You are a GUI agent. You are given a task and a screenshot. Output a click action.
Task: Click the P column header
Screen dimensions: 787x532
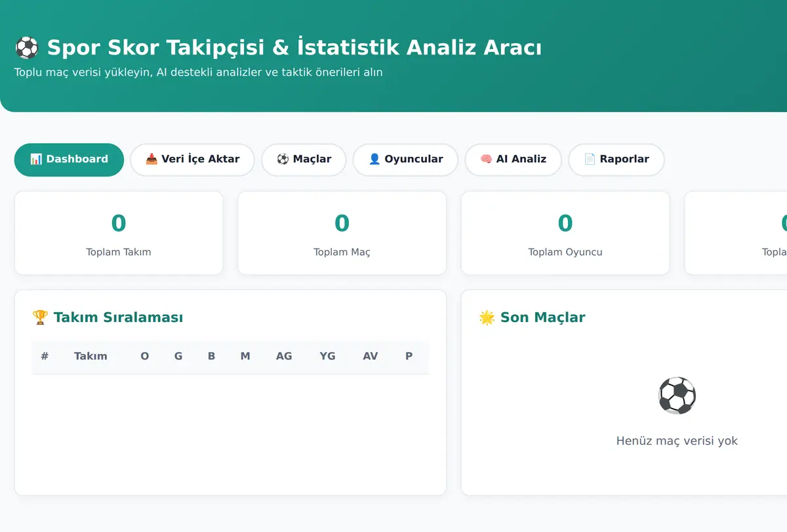click(x=409, y=356)
